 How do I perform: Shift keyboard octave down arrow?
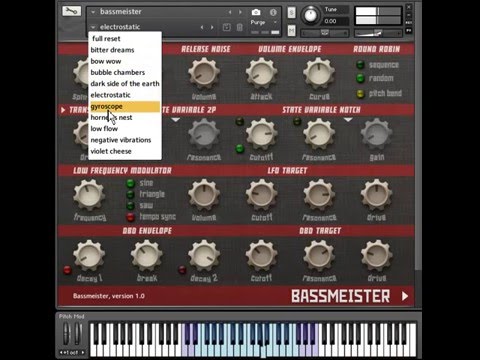pos(61,352)
